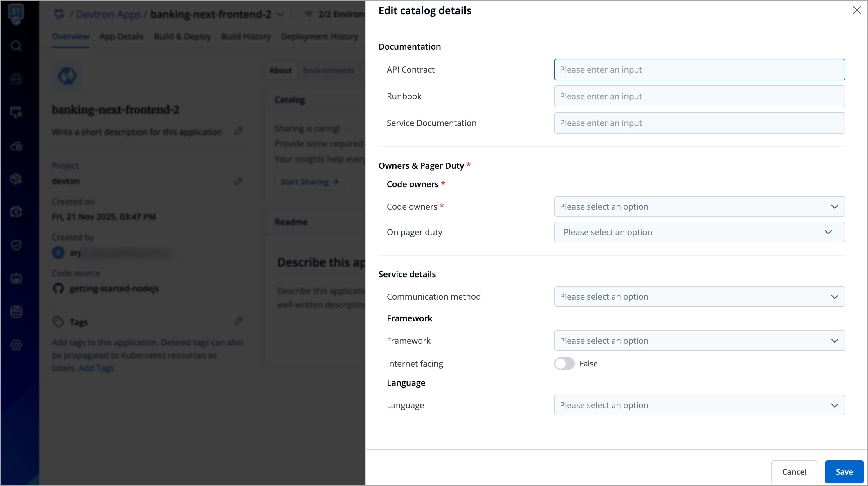868x486 pixels.
Task: Click the search icon in the sidebar
Action: 16,46
